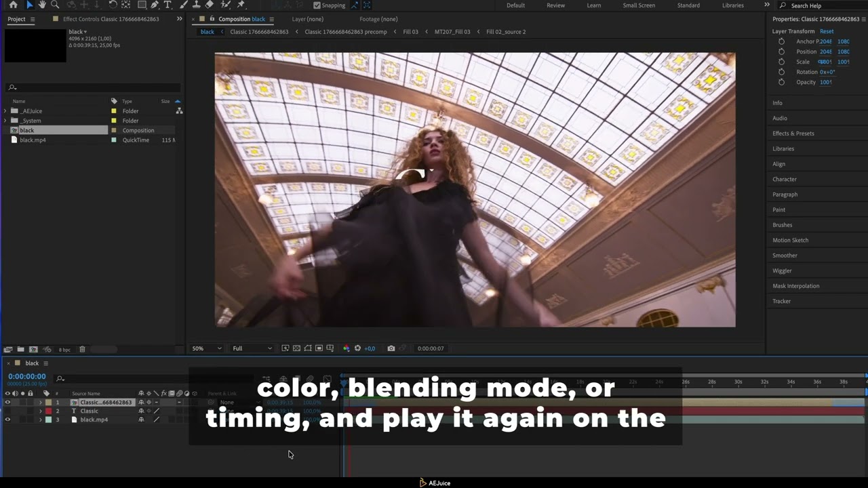Expand layer 1 Classic...668462863 properties

(40, 403)
